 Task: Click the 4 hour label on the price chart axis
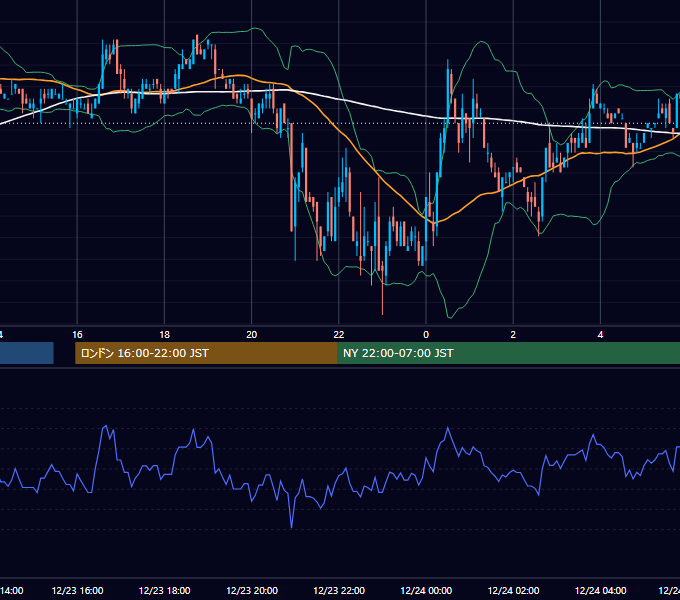[600, 335]
